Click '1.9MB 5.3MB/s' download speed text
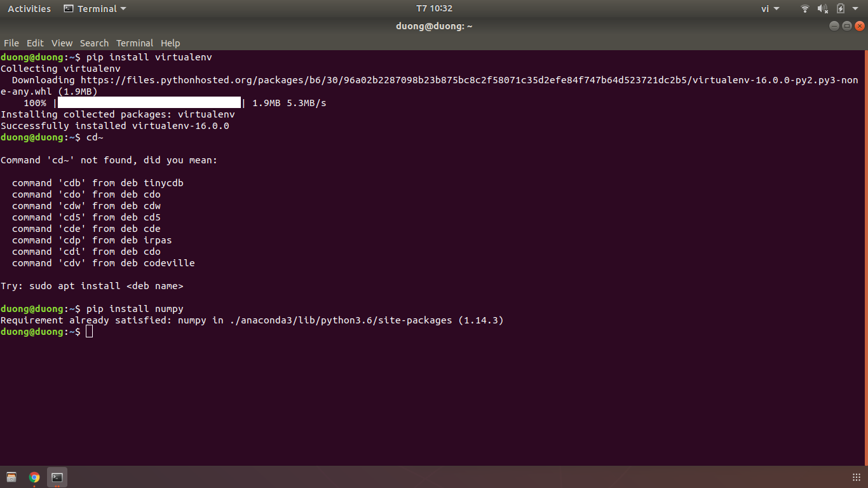 coord(289,103)
